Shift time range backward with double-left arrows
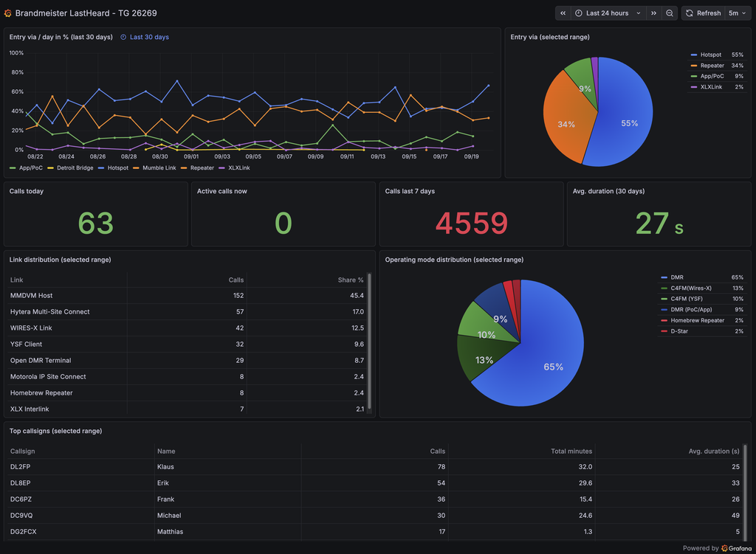The image size is (756, 554). 563,13
